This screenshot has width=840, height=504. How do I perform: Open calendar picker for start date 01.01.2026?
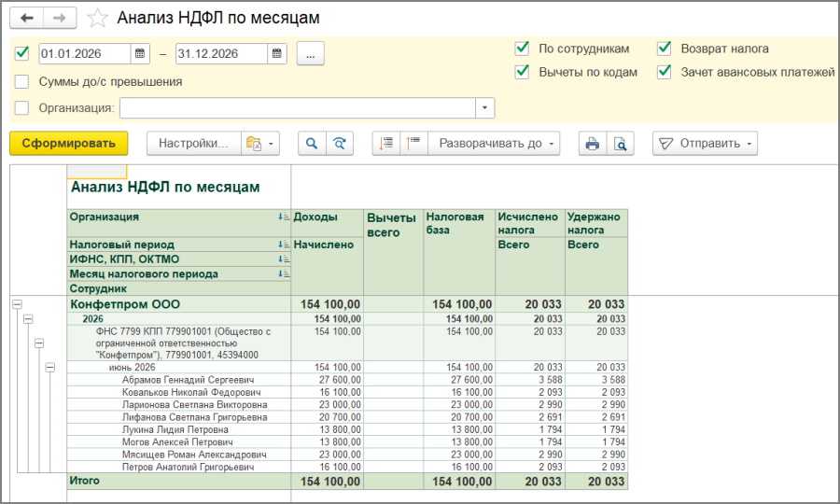pyautogui.click(x=140, y=53)
